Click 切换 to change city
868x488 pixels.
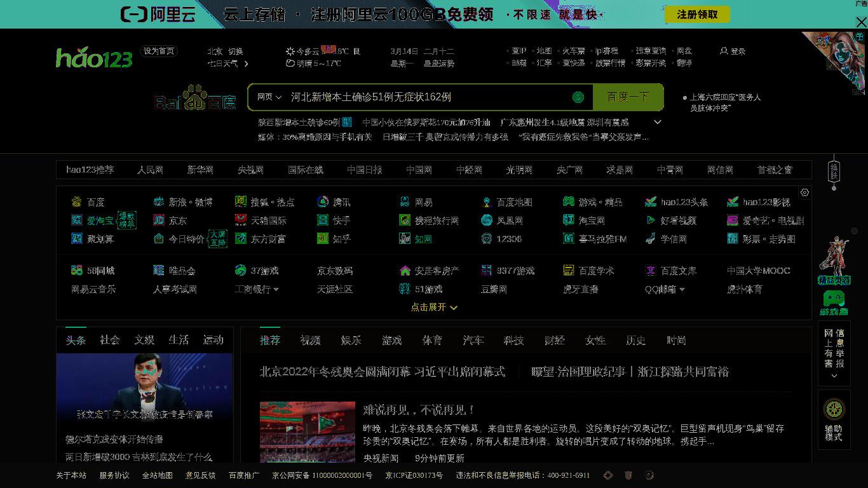[x=235, y=51]
